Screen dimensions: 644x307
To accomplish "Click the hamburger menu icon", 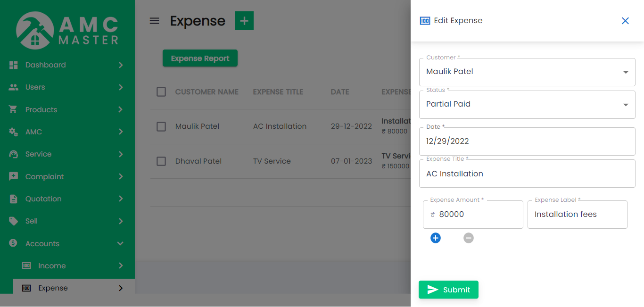I will (154, 21).
